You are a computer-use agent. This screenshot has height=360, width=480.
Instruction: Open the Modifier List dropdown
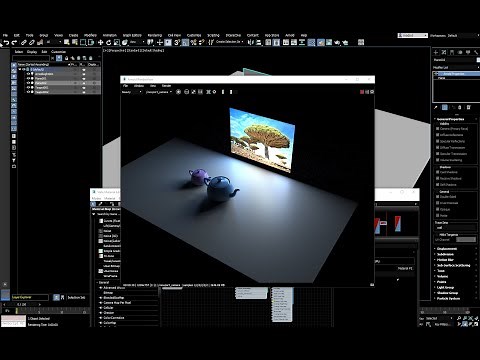[456, 68]
